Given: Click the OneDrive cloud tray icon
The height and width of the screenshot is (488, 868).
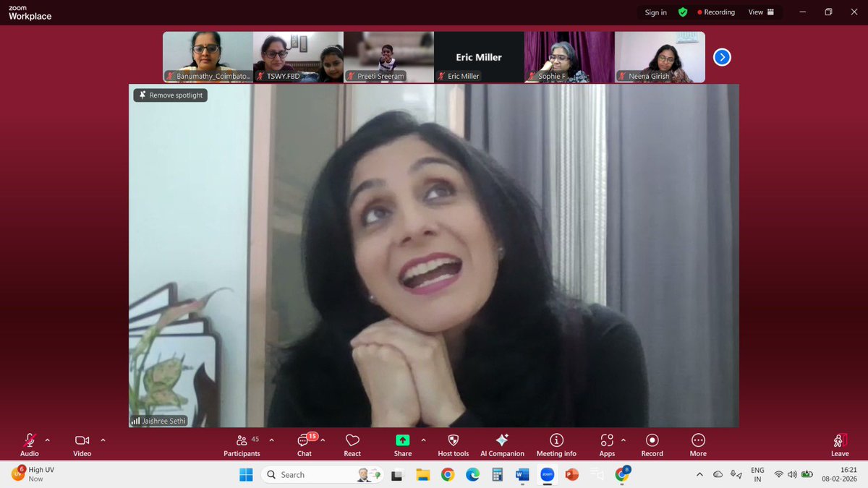Looking at the screenshot, I should pyautogui.click(x=718, y=474).
